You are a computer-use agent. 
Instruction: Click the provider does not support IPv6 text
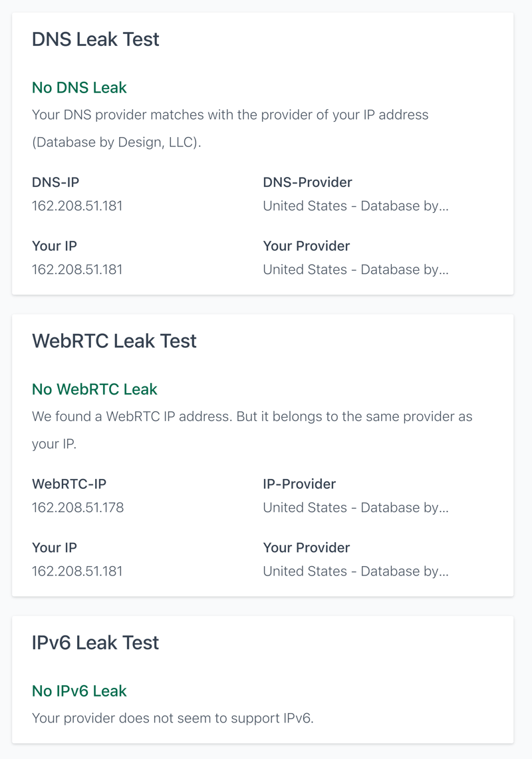tap(172, 718)
